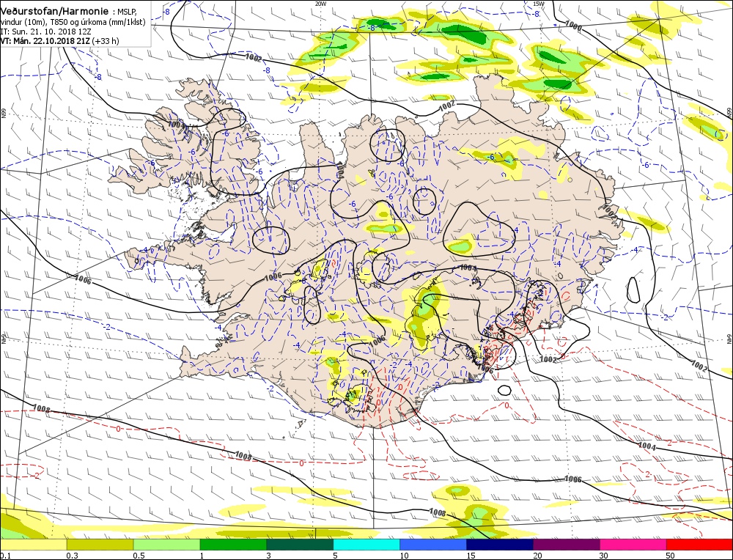
Task: Click the legend value 20
Action: pos(537,556)
